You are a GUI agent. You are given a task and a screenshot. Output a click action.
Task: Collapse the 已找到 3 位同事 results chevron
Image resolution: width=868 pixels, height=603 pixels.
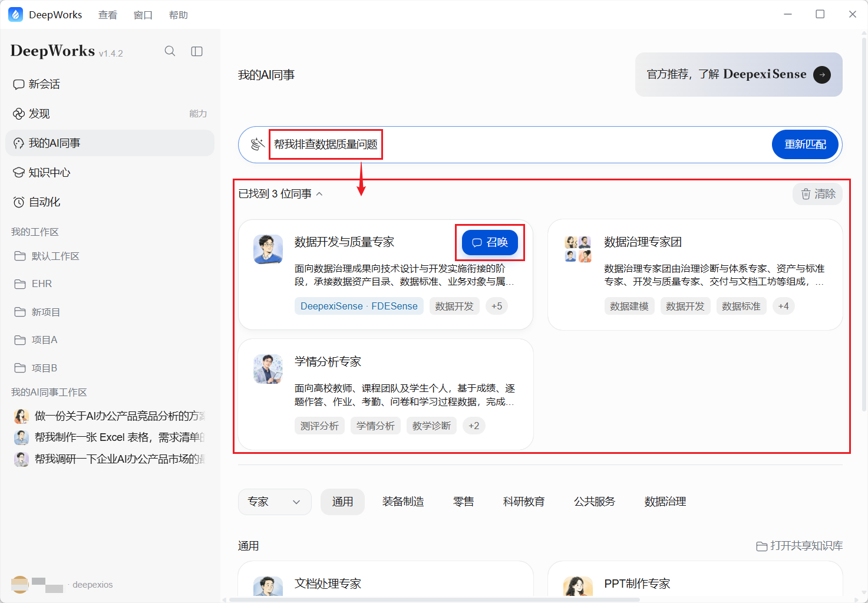pyautogui.click(x=319, y=194)
